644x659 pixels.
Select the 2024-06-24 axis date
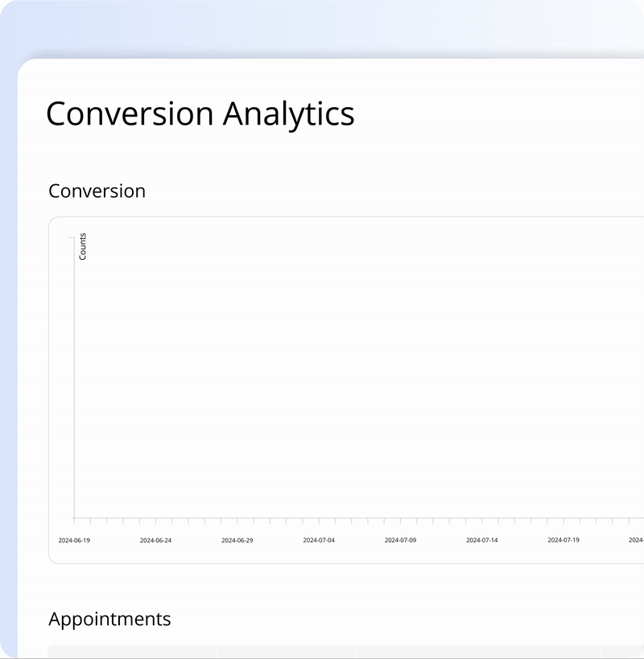pos(155,540)
